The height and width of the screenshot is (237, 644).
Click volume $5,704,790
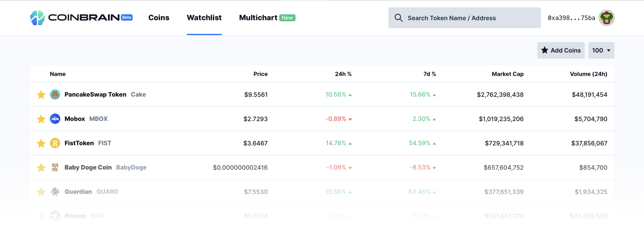591,119
